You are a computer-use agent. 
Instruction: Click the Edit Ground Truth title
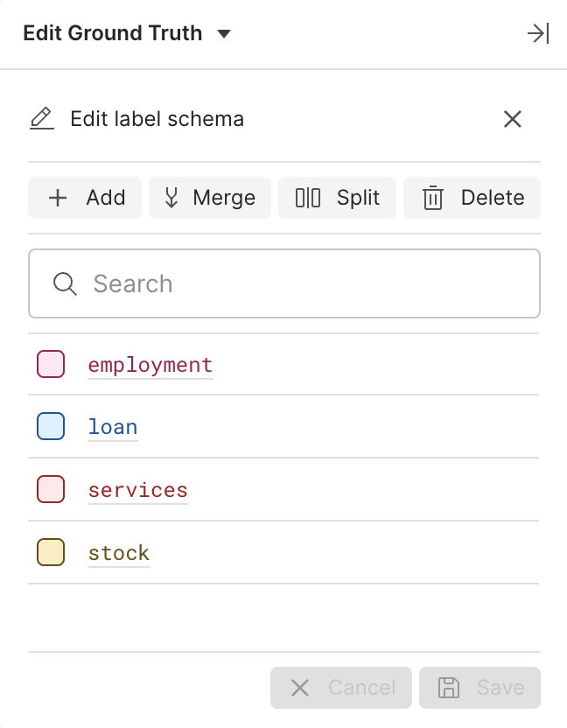pos(113,33)
